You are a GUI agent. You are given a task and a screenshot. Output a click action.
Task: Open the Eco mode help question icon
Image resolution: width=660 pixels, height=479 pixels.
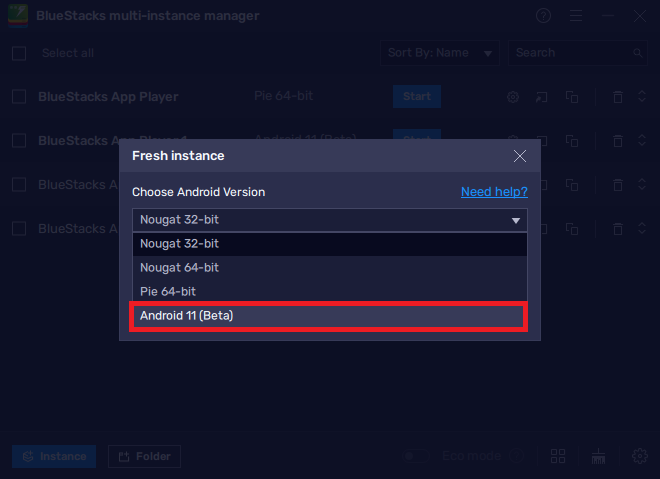click(516, 456)
